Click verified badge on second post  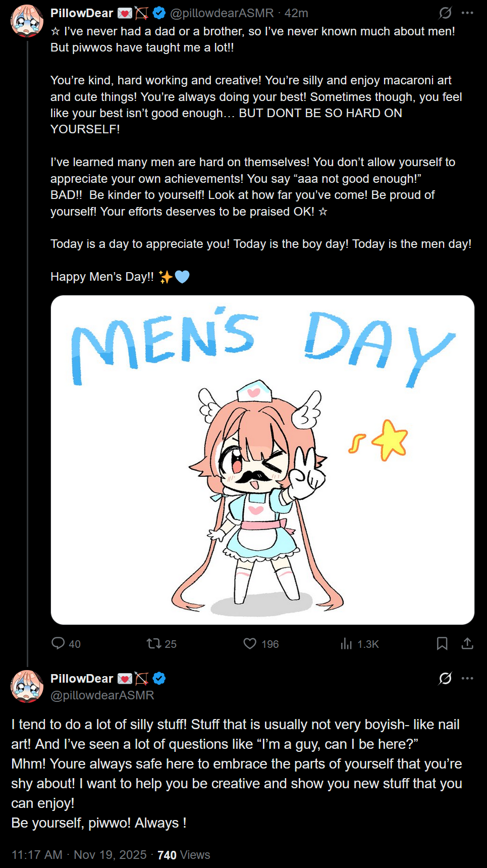click(x=159, y=678)
